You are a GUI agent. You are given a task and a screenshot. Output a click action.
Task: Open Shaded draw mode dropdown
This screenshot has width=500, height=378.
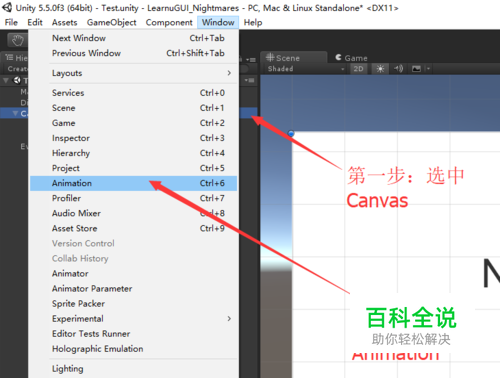[x=306, y=69]
